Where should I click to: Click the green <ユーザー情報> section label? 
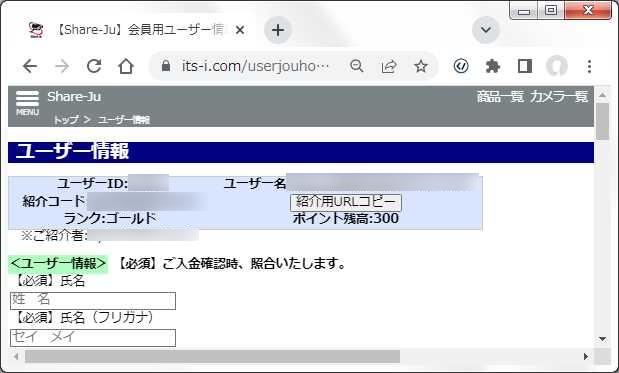point(58,264)
